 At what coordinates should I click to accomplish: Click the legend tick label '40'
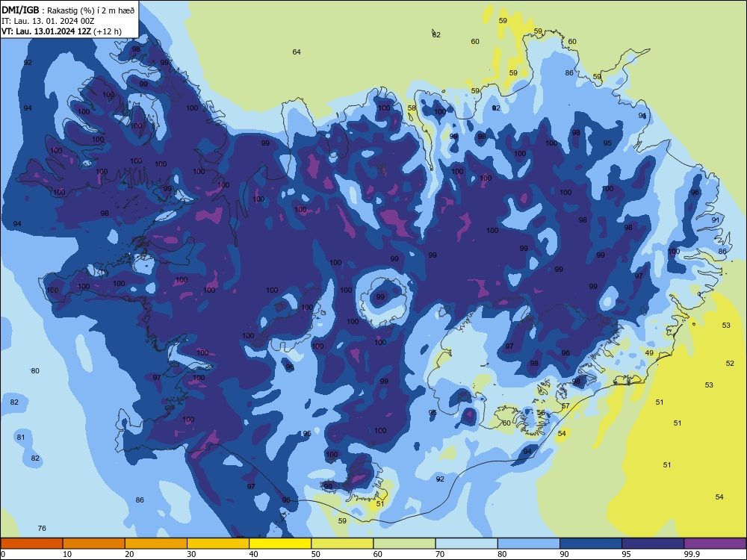tap(253, 554)
